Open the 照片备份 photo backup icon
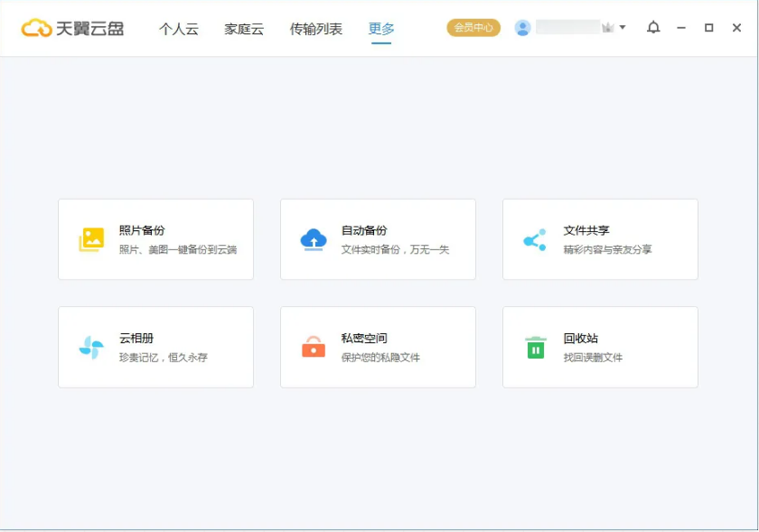Image resolution: width=759 pixels, height=532 pixels. point(91,238)
